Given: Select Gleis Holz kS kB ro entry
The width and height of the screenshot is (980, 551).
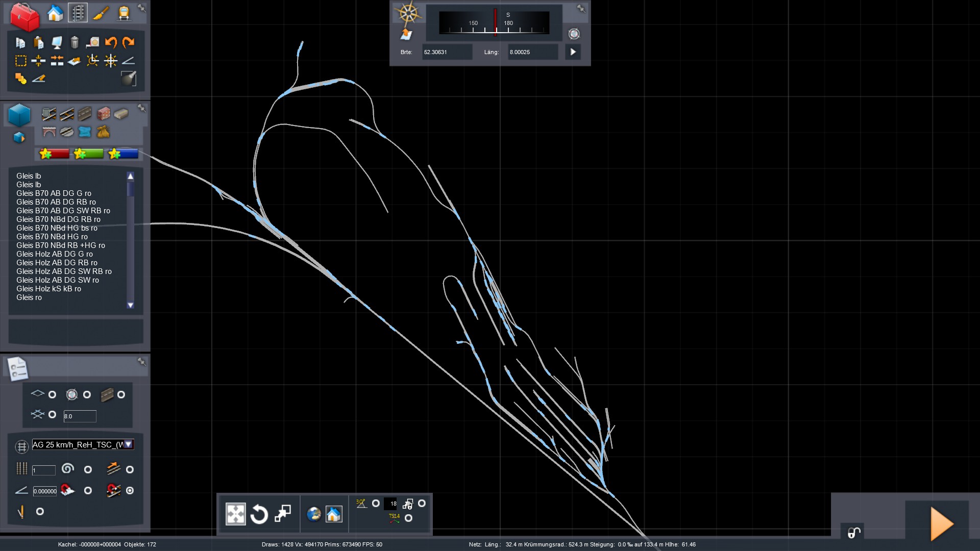Looking at the screenshot, I should point(48,289).
